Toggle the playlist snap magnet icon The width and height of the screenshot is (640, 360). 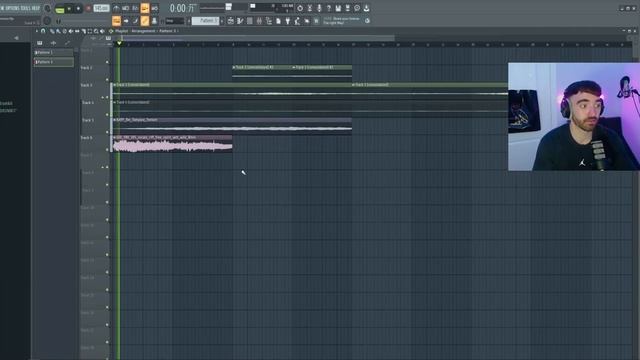point(43,31)
